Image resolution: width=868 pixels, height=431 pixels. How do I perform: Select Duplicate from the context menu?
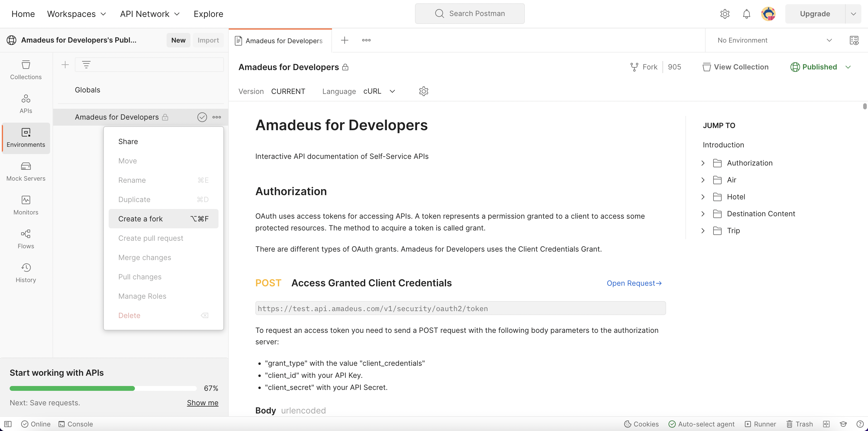tap(163, 199)
